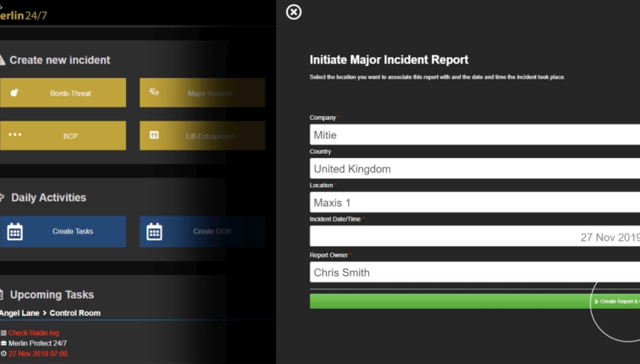Click the 27 Nov 2019 07:00 due time
The height and width of the screenshot is (364, 640).
click(x=38, y=353)
